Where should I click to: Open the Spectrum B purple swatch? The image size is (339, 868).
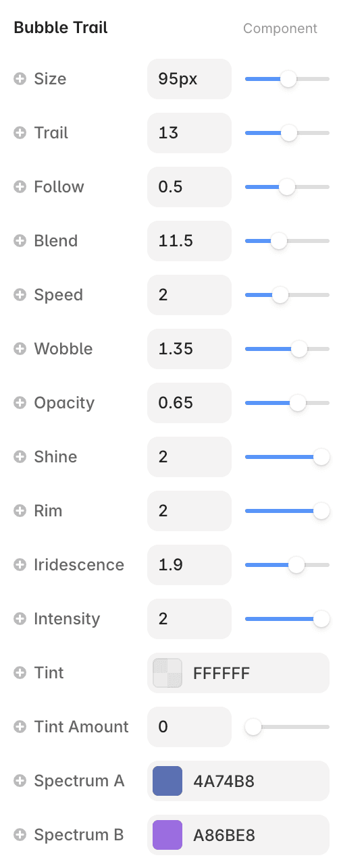click(167, 835)
